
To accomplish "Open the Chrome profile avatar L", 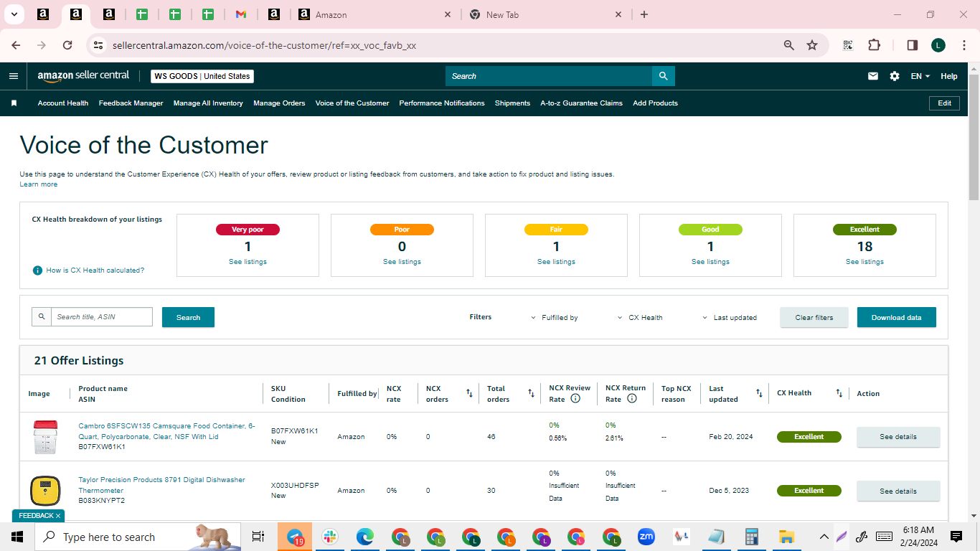I will pos(938,45).
